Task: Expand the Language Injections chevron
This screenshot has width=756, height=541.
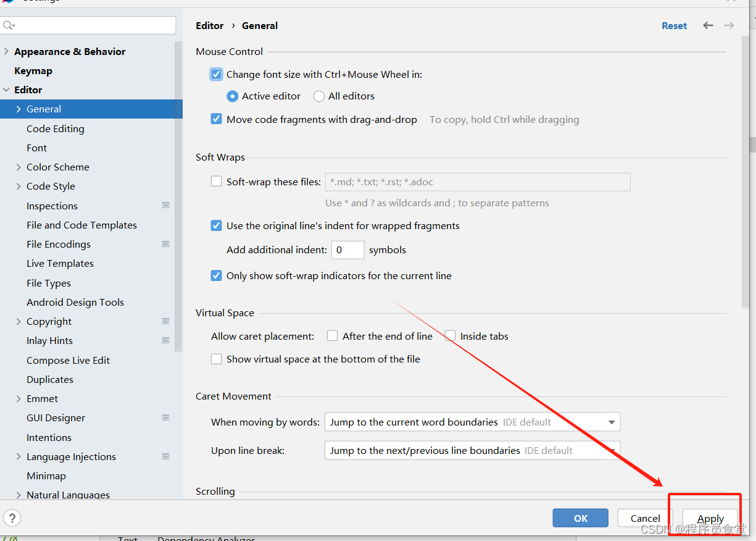Action: [19, 456]
